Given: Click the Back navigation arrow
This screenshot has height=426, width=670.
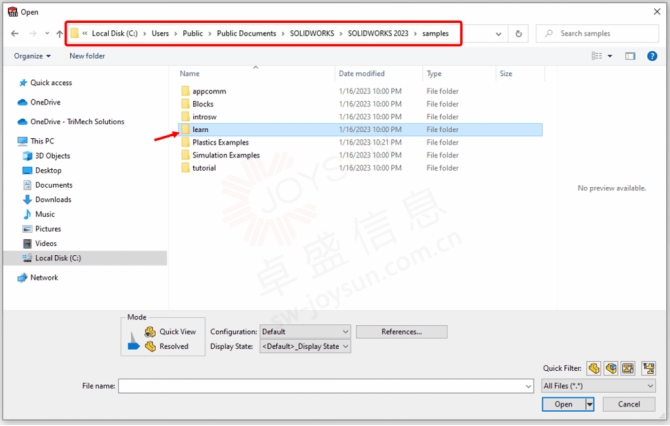Looking at the screenshot, I should coord(15,33).
